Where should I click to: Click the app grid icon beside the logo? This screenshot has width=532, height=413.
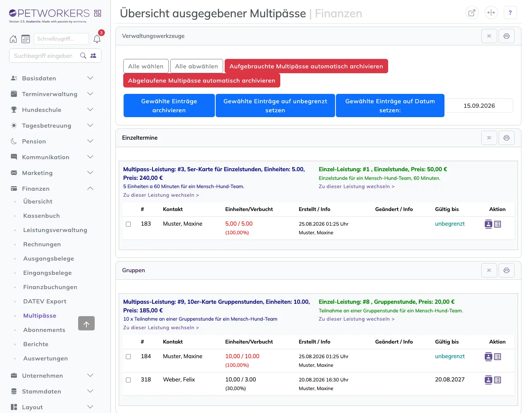pyautogui.click(x=98, y=13)
